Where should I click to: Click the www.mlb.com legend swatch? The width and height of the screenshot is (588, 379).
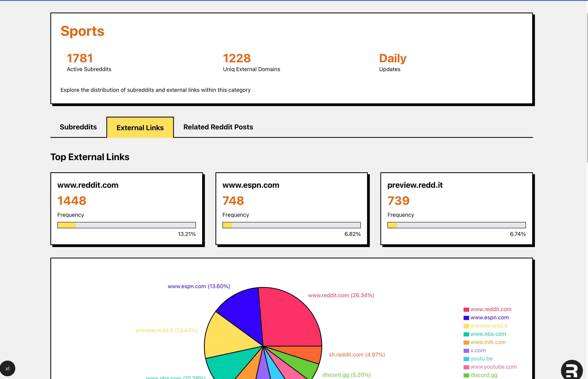[466, 342]
